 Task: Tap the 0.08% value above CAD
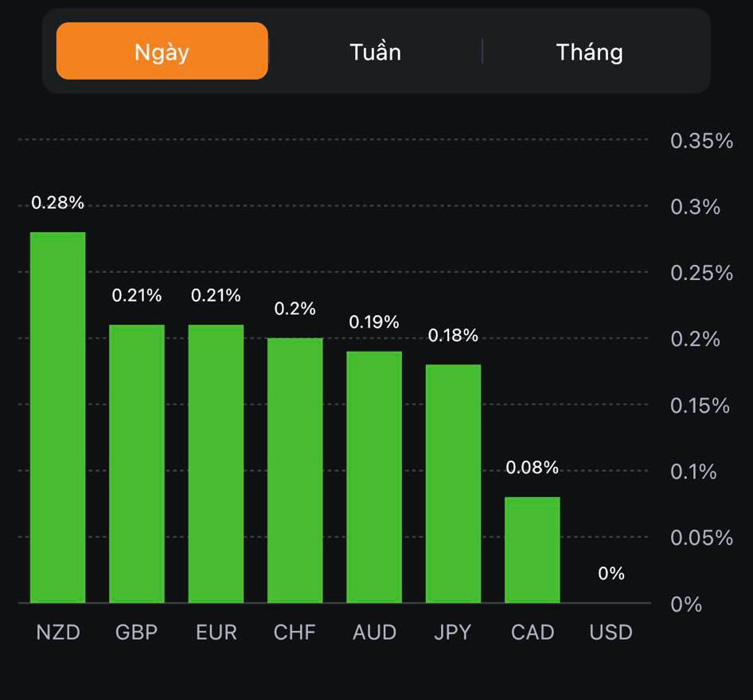pos(533,468)
